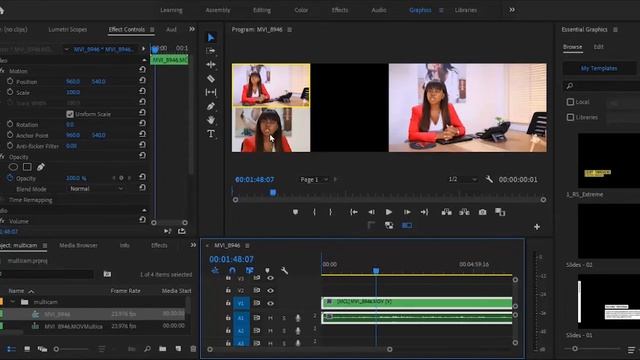Image resolution: width=640 pixels, height=360 pixels.
Task: Select the Selection tool arrow
Action: pyautogui.click(x=211, y=38)
